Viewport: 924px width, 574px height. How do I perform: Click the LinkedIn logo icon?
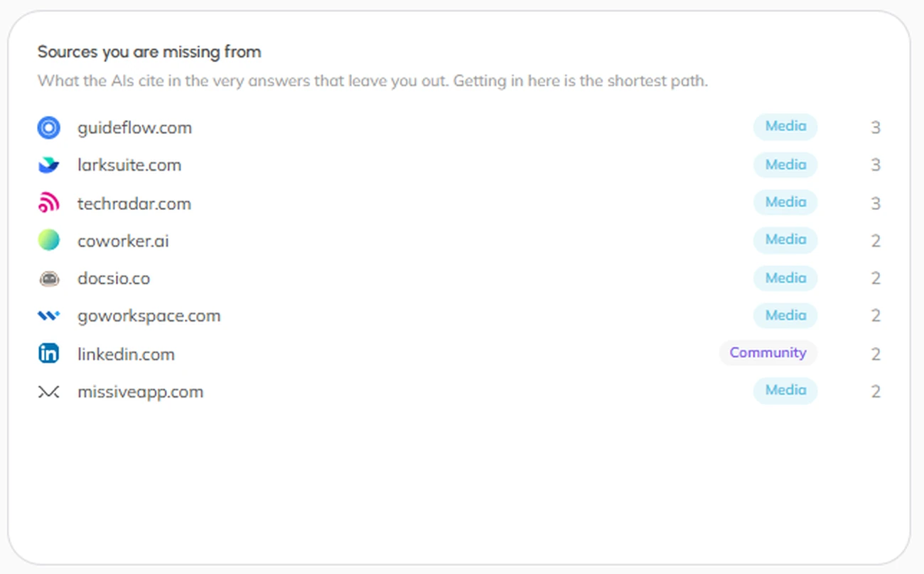pyautogui.click(x=49, y=354)
